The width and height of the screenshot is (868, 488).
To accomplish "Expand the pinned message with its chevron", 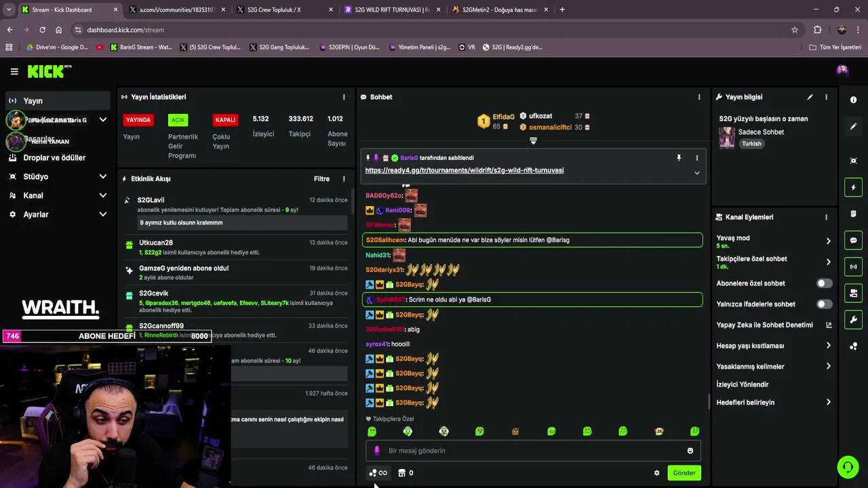I will [696, 173].
